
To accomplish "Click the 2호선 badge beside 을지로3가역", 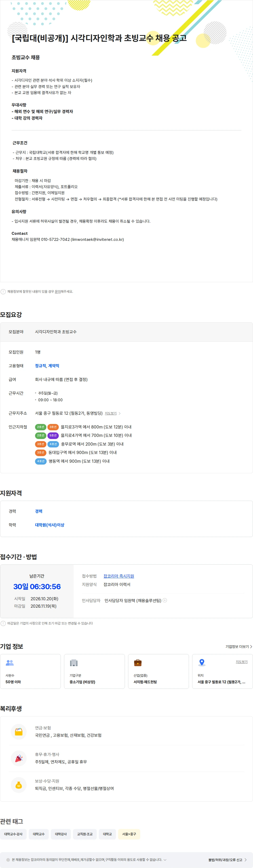I will click(x=41, y=427).
